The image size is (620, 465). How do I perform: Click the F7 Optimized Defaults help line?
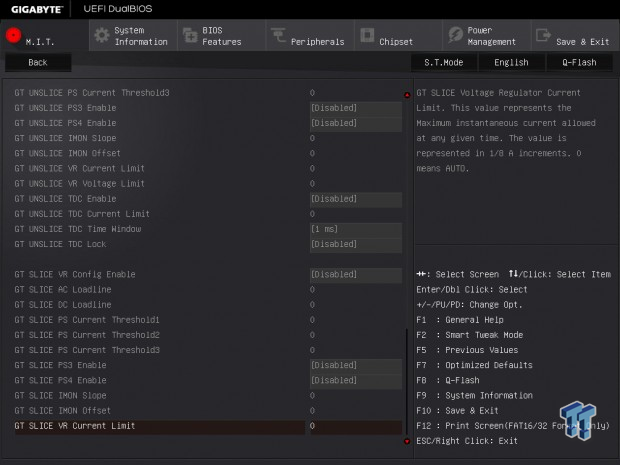[474, 365]
